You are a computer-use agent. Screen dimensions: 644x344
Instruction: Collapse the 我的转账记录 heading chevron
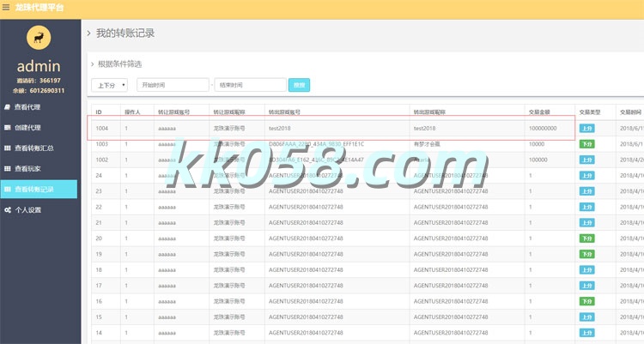click(x=89, y=33)
